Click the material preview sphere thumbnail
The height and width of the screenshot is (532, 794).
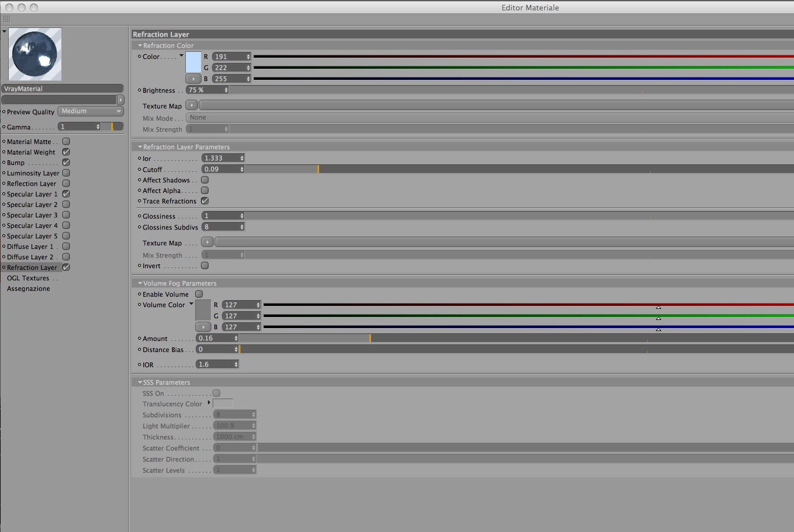35,54
